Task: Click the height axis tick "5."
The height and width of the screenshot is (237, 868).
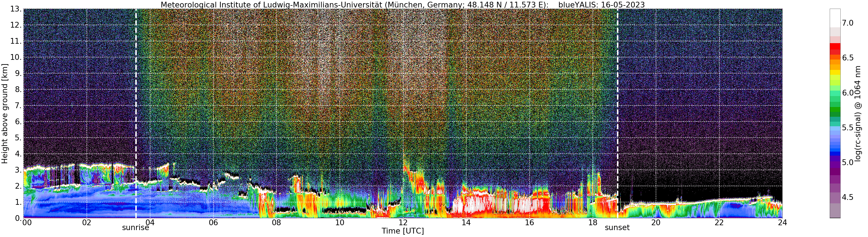Action: (x=18, y=138)
